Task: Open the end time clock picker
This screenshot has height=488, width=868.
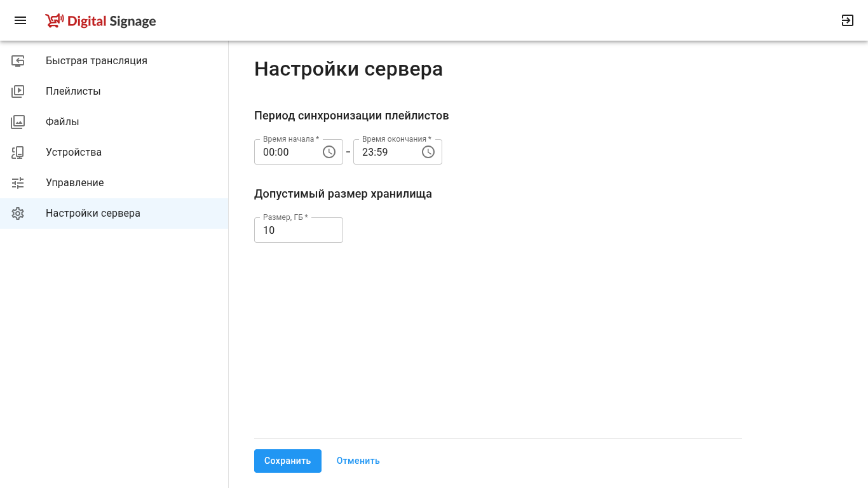Action: pyautogui.click(x=428, y=152)
